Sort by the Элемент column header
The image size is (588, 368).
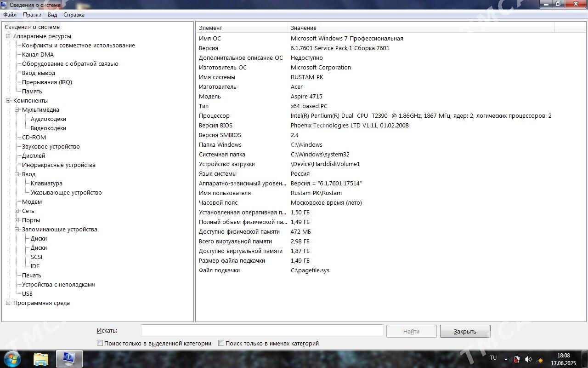point(242,28)
